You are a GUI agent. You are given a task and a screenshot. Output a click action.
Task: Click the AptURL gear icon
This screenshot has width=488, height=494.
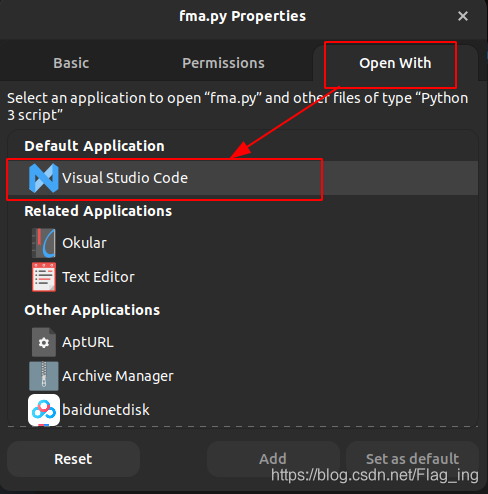(44, 342)
